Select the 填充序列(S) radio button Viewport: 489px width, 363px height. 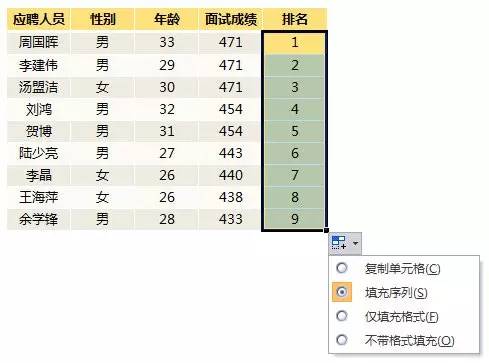[x=342, y=292]
